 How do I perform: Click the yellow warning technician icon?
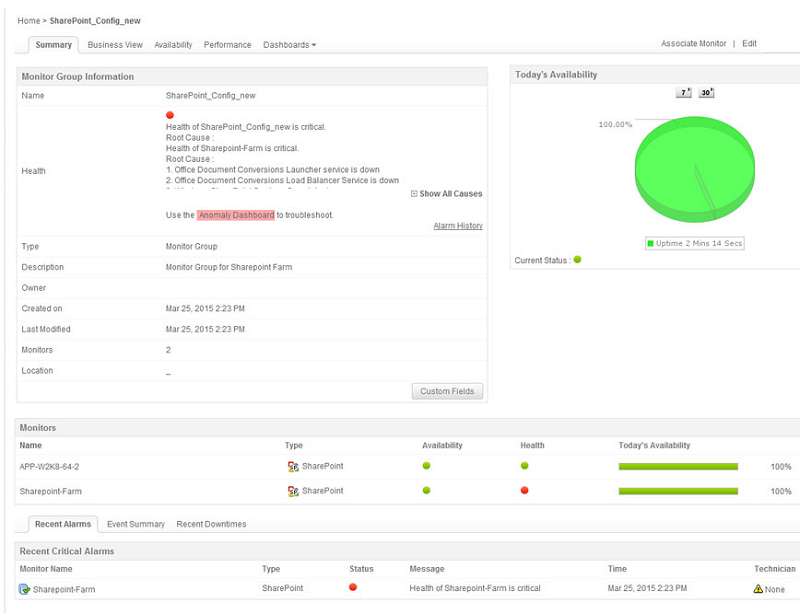[x=758, y=589]
